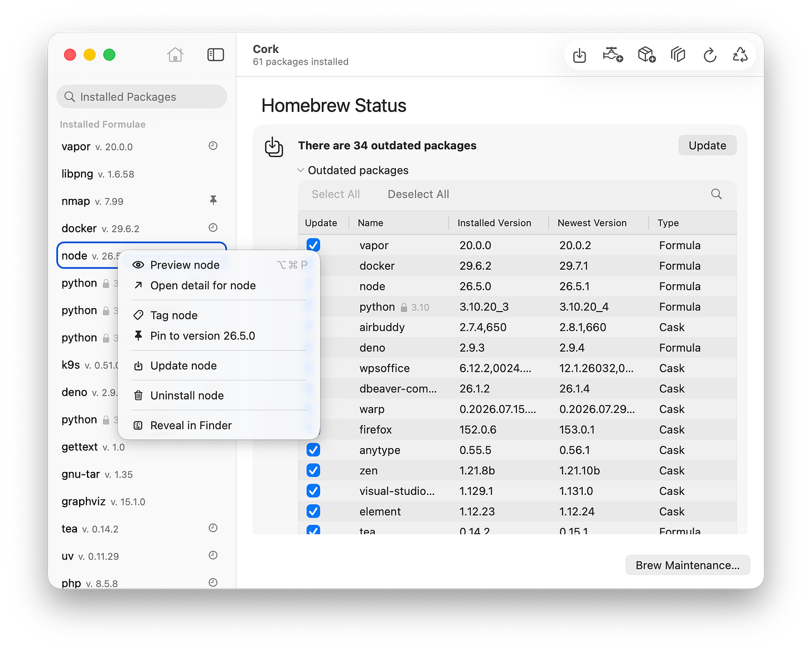
Task: Collapse the Outdated packages disclosure
Action: [x=301, y=170]
